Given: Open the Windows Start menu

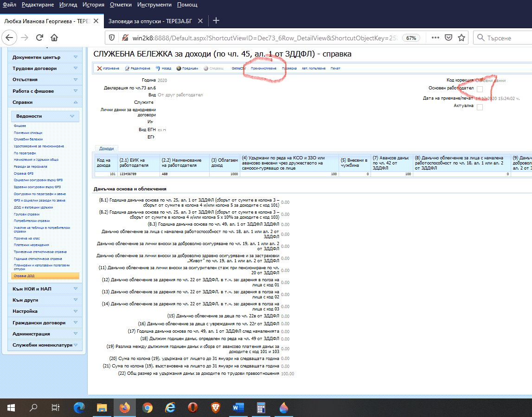Looking at the screenshot, I should click(11, 408).
